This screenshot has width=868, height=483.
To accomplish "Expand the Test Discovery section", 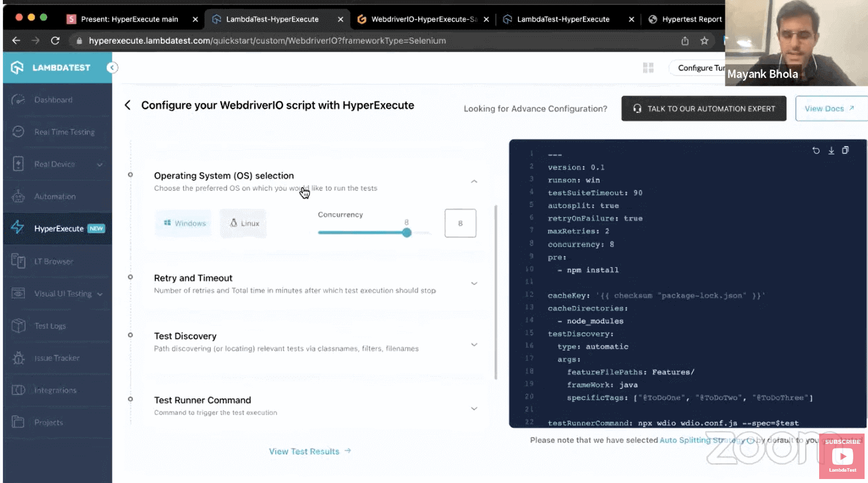I will pyautogui.click(x=475, y=344).
